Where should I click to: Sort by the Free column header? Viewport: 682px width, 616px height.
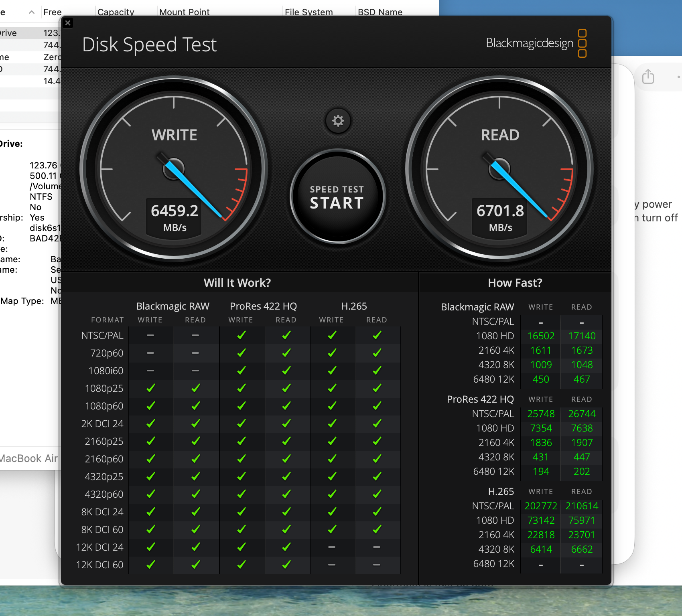[53, 12]
